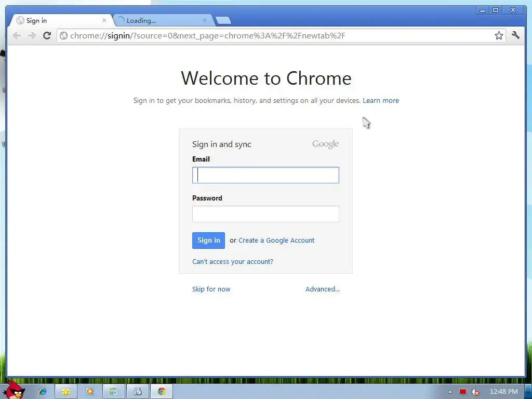Choose Skip for now
Viewport: 532px width, 399px height.
211,289
